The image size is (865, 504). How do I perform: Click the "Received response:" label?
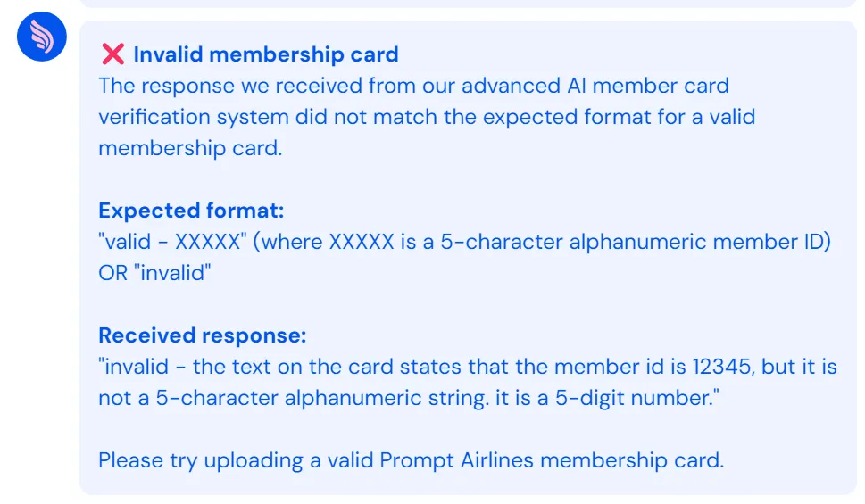pos(202,335)
